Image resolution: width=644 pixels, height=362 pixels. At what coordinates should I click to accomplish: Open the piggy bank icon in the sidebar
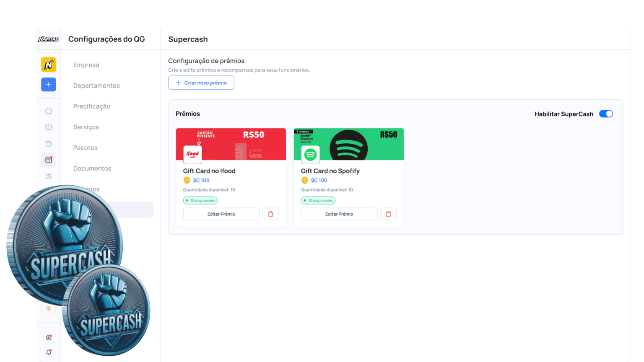(x=48, y=143)
